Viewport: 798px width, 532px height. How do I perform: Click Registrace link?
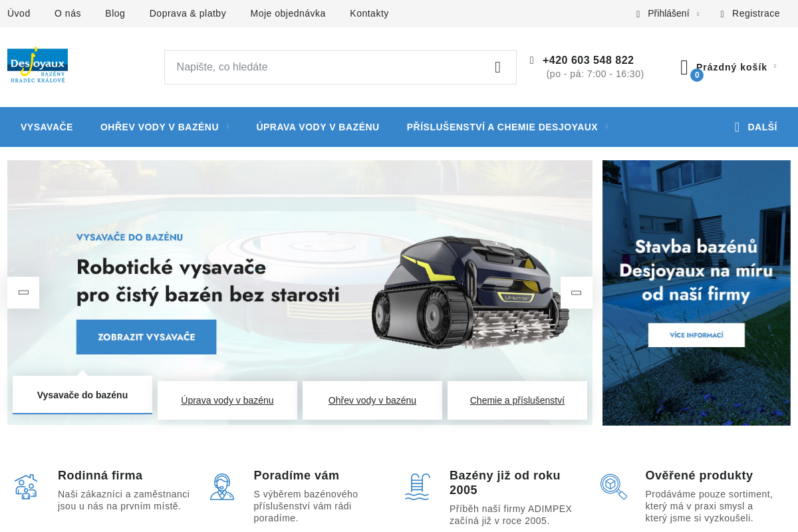(756, 13)
